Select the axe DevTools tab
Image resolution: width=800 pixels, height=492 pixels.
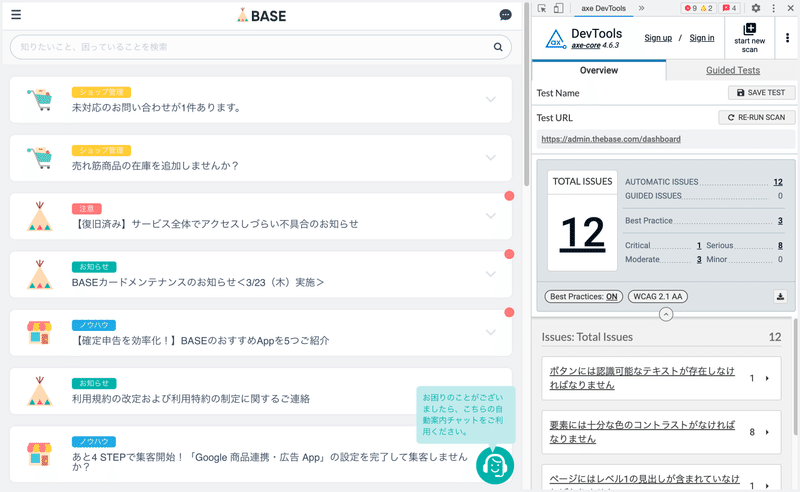[604, 8]
